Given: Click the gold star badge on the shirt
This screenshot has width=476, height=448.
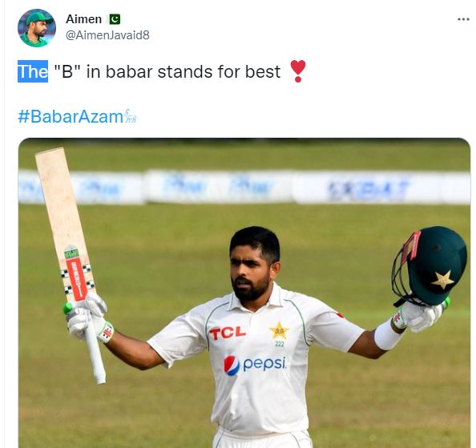Looking at the screenshot, I should pyautogui.click(x=279, y=330).
